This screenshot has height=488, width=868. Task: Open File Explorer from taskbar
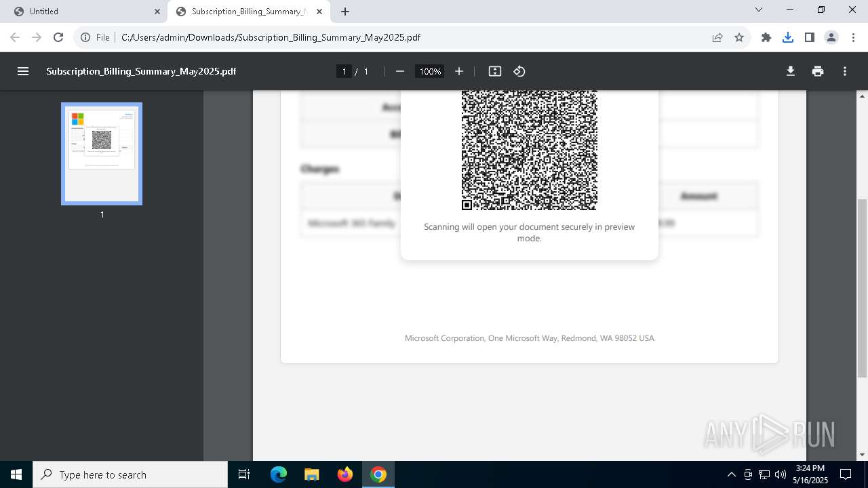point(312,474)
